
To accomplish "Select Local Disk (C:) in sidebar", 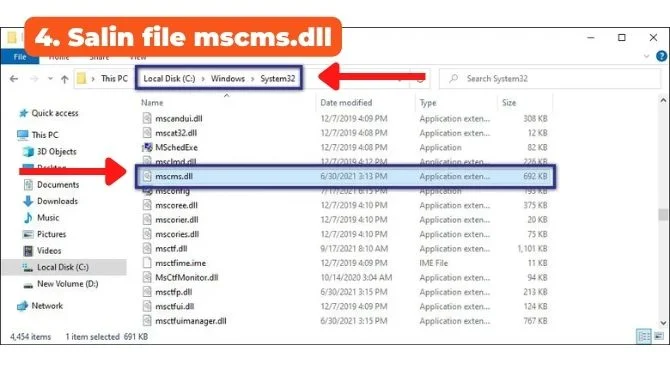I will pos(63,267).
